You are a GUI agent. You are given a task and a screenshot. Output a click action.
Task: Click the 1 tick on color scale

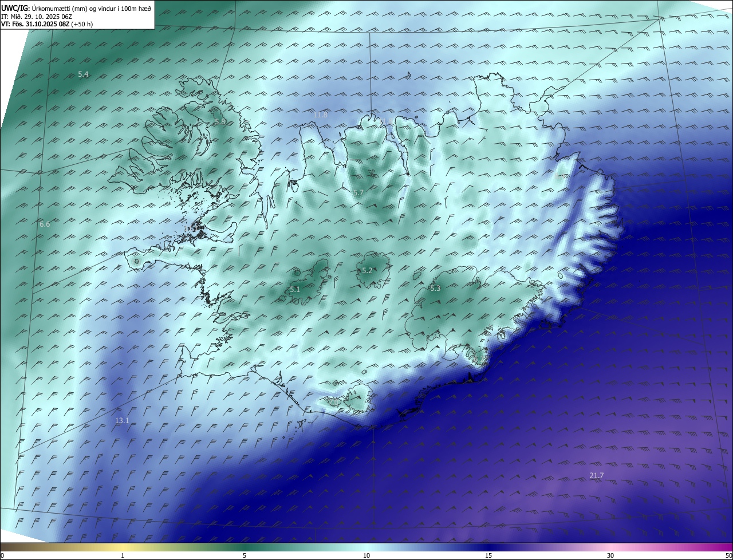coord(123,555)
